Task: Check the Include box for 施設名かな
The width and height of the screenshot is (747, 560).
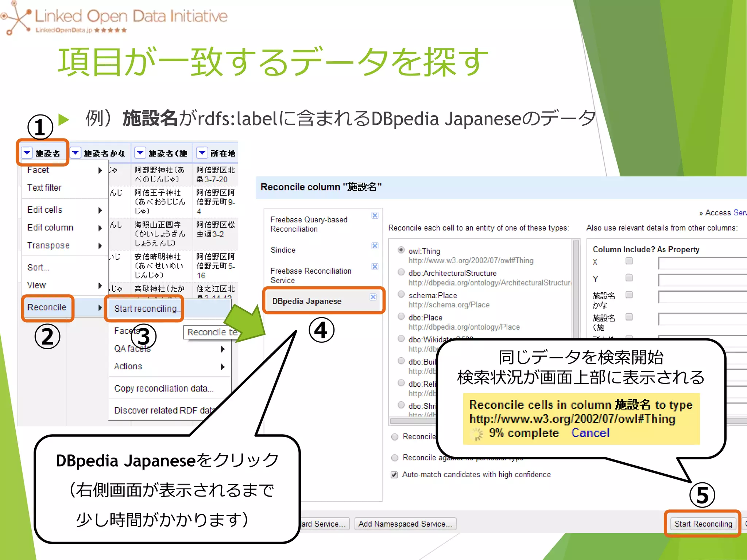Action: (x=629, y=295)
